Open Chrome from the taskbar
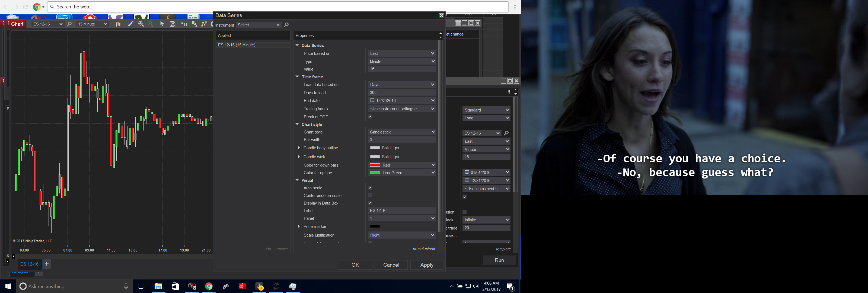Viewport: 868px width, 293px height. pos(209,286)
